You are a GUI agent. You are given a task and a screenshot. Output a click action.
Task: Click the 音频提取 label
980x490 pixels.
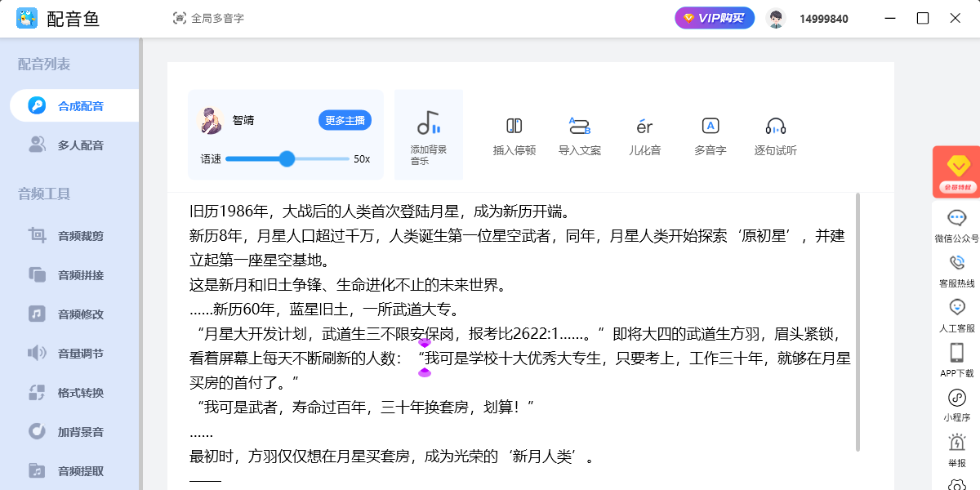tap(81, 471)
